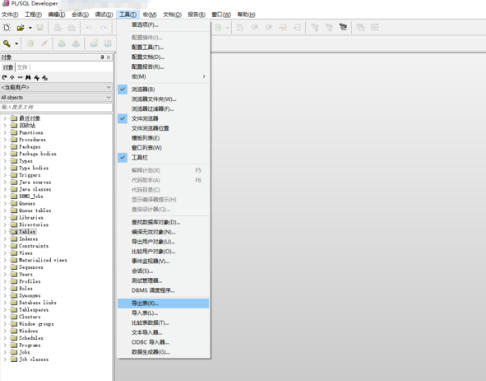Expand the Tables tree node
The image size is (486, 381).
pos(5,232)
